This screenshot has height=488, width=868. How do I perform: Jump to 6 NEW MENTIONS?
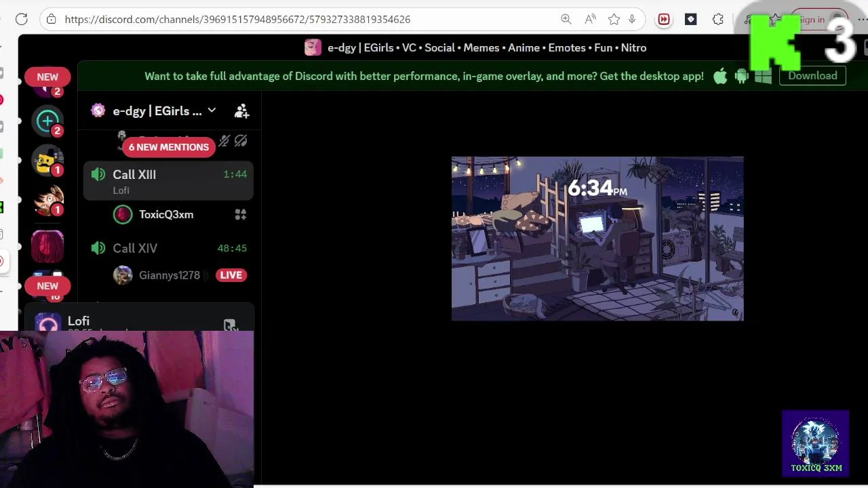169,147
